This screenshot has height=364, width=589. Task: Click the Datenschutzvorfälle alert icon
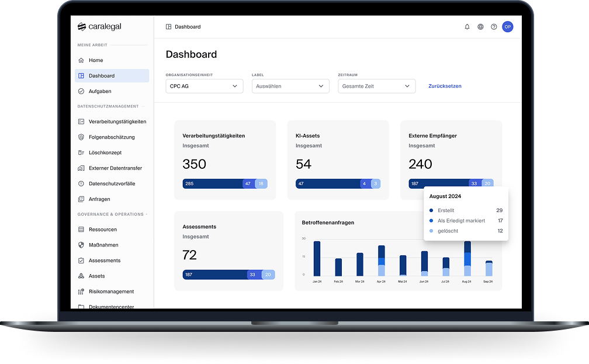tap(81, 183)
